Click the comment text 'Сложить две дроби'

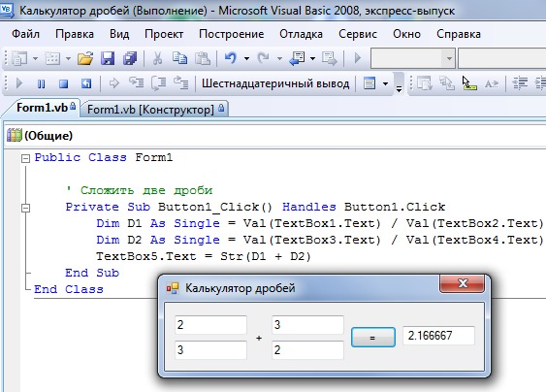pos(146,190)
